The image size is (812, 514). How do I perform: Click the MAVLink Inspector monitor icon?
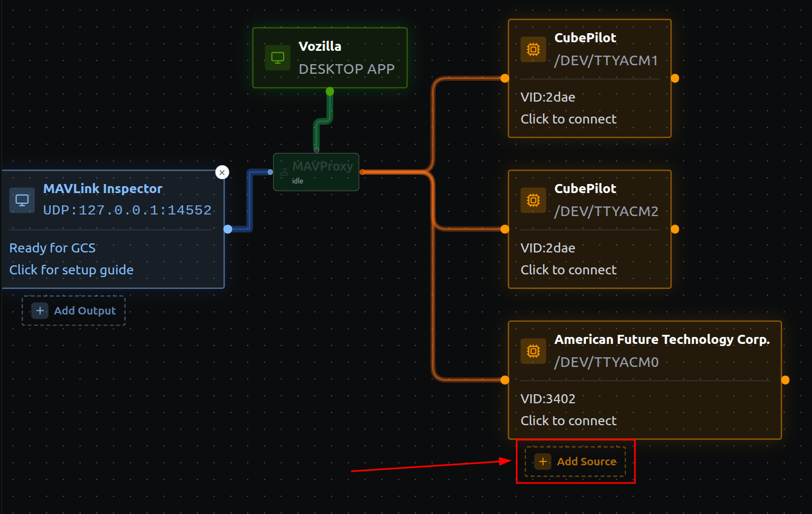click(22, 200)
